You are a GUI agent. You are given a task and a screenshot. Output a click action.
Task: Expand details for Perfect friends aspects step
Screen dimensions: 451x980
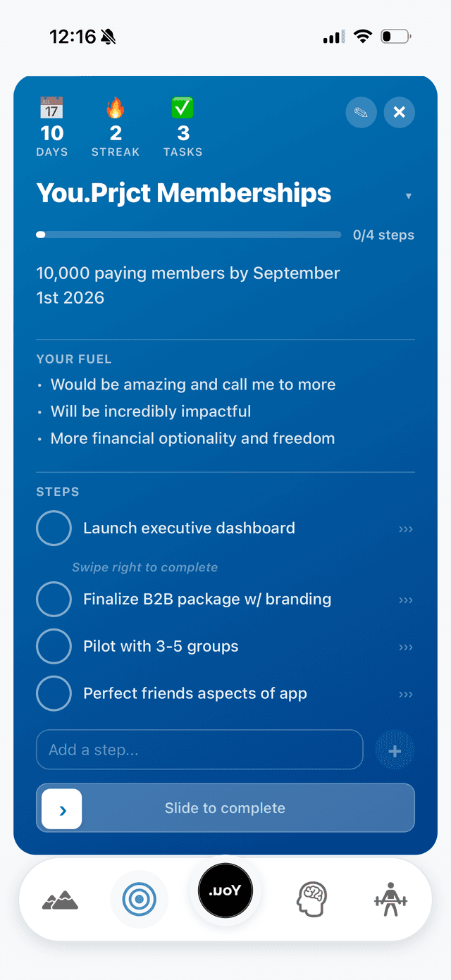(405, 694)
